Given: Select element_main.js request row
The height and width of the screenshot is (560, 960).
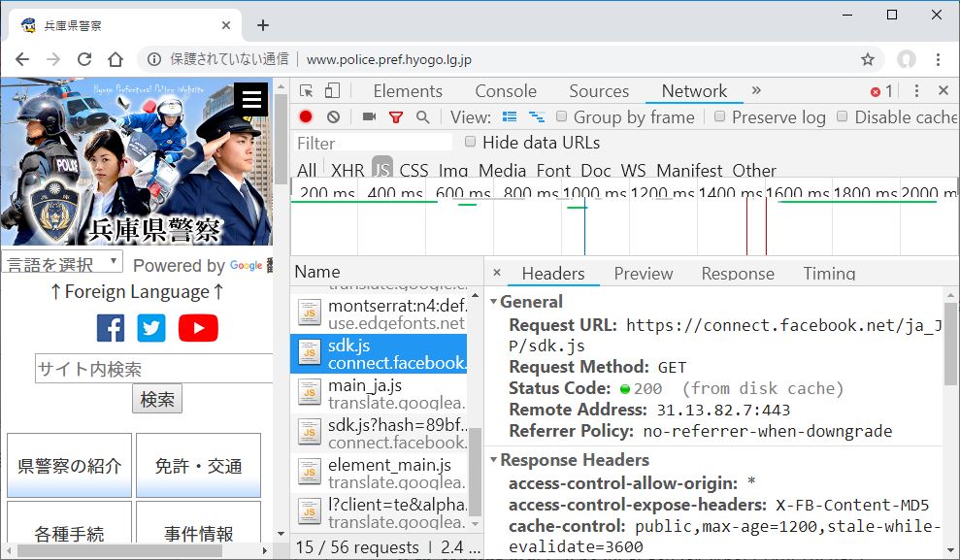Looking at the screenshot, I should click(x=379, y=473).
